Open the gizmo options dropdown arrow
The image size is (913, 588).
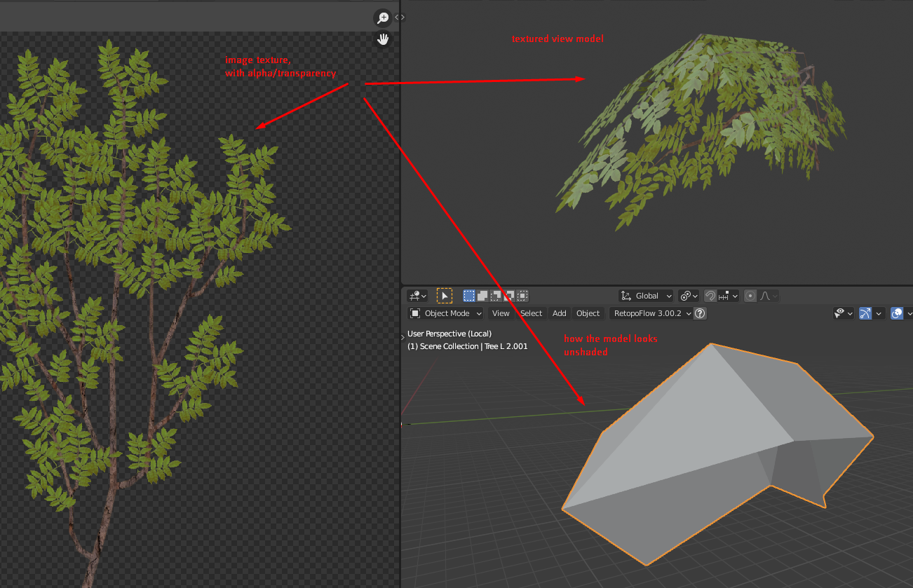[x=879, y=313]
